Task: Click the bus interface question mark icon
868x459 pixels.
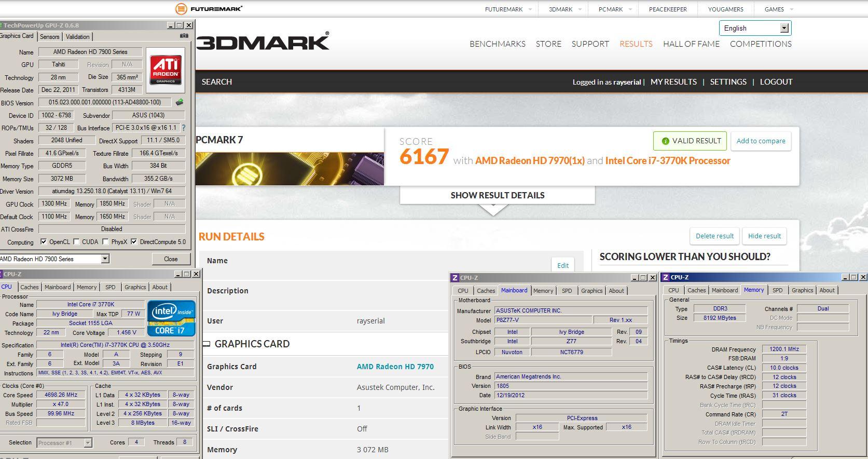Action: click(x=183, y=127)
